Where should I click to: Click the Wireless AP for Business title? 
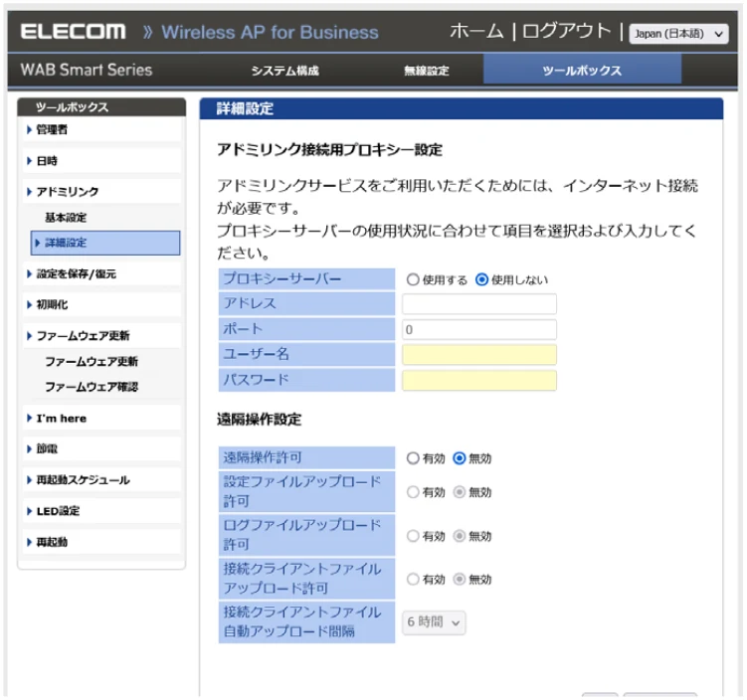tap(270, 33)
